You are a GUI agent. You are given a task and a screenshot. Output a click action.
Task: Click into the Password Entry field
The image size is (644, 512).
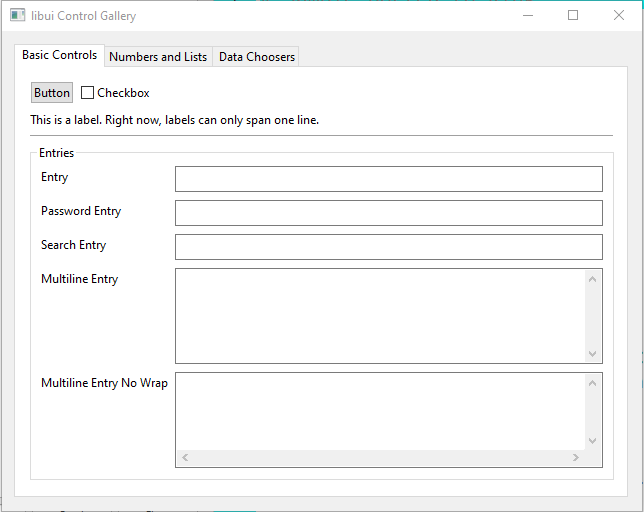tap(388, 213)
